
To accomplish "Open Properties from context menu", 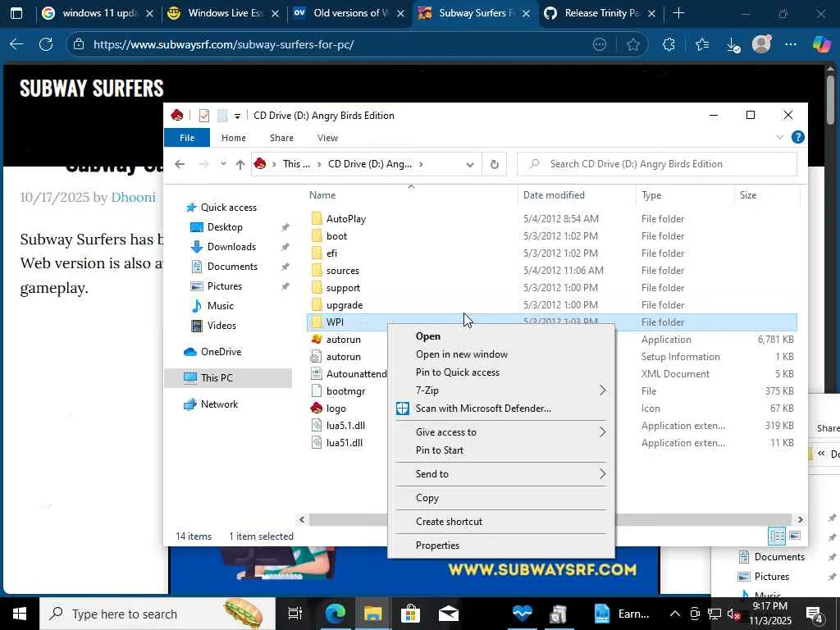I will tap(501, 545).
